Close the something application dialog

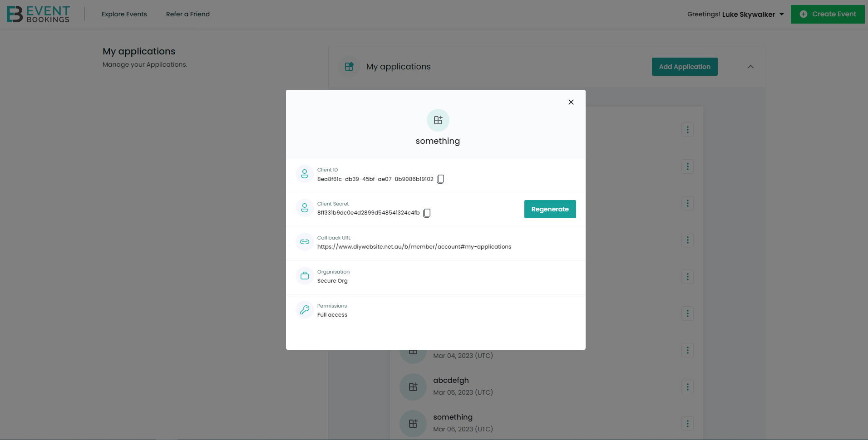571,102
